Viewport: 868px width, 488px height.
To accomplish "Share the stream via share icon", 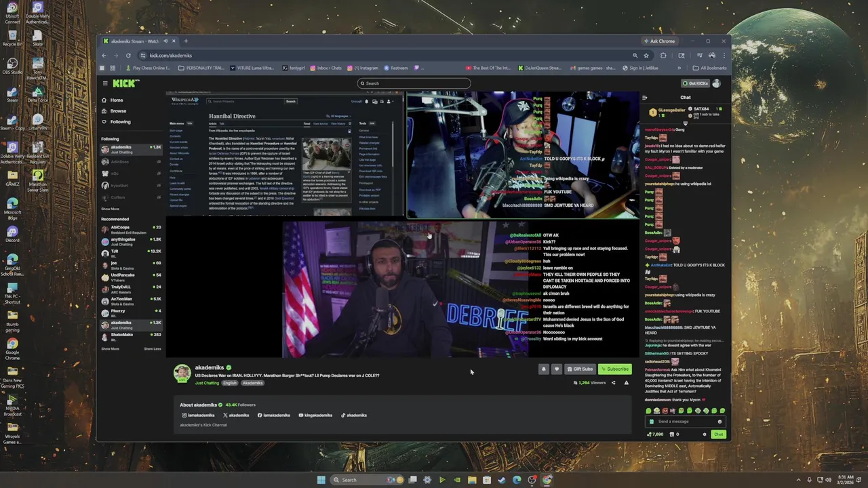I will click(x=613, y=383).
